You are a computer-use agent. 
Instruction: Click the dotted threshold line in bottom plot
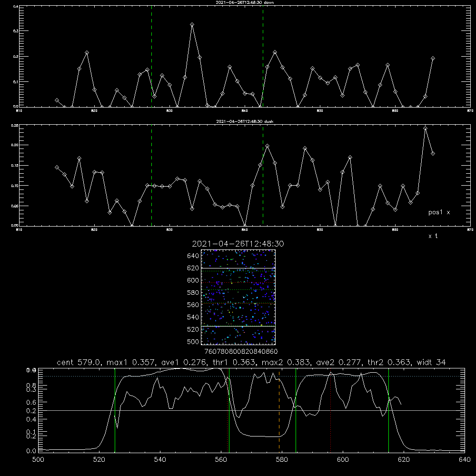251,377
